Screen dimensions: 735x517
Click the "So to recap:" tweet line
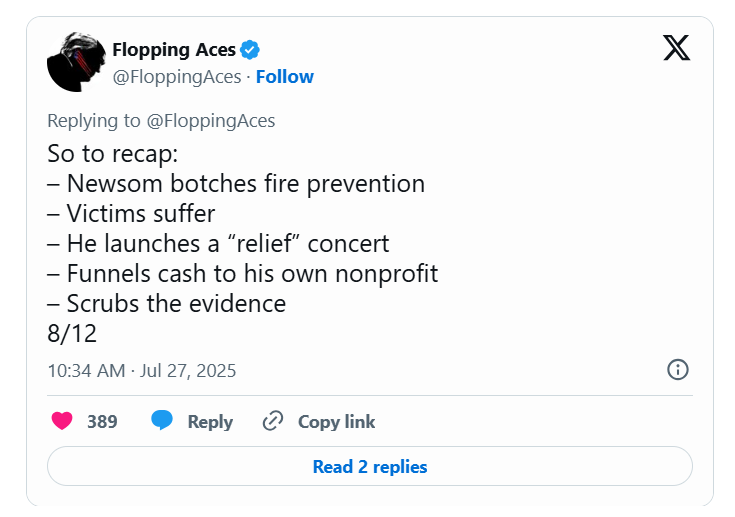(109, 155)
